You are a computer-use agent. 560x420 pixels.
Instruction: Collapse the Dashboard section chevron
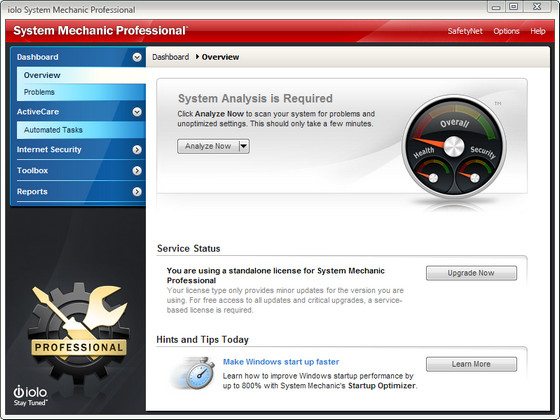(137, 57)
